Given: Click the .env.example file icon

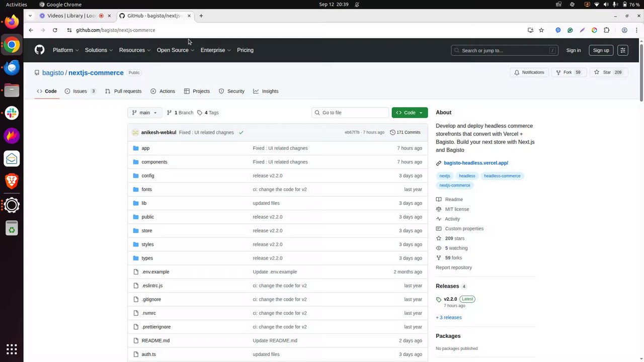Looking at the screenshot, I should [136, 272].
